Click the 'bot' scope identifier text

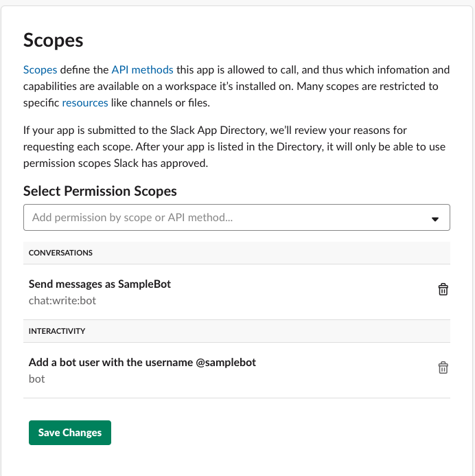[x=37, y=378]
